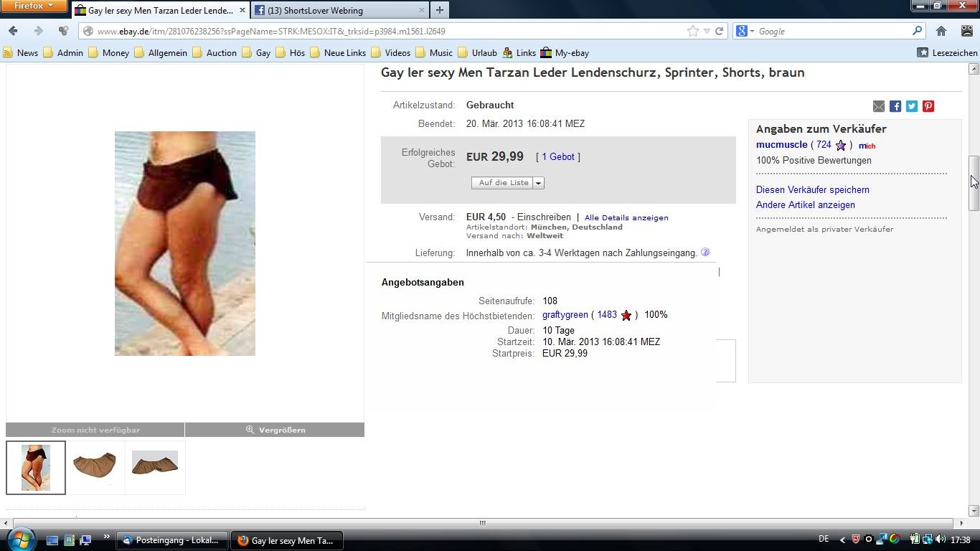Share listing on Twitter icon
980x551 pixels.
coord(912,106)
